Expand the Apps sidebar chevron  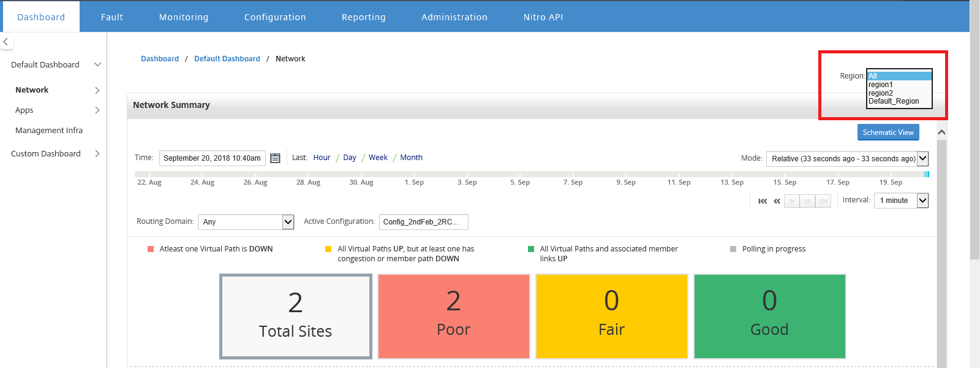(97, 110)
